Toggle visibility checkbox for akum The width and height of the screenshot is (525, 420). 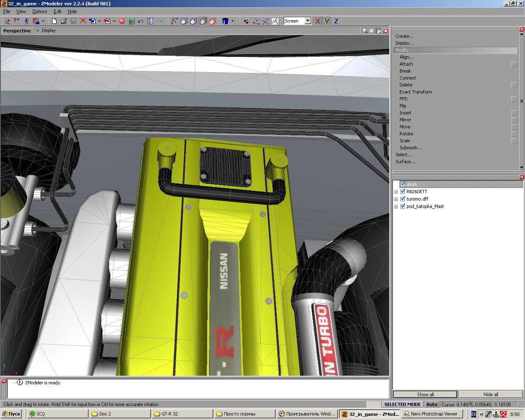point(403,184)
